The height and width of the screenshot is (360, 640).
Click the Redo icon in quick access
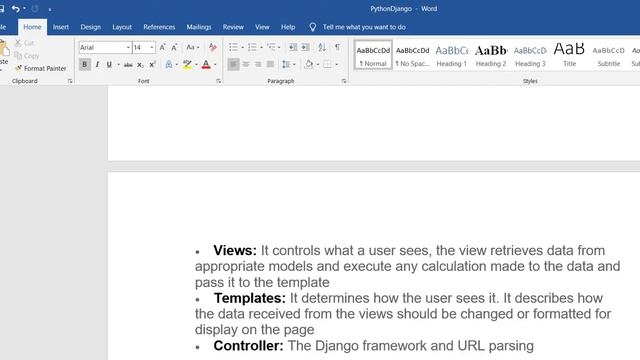click(35, 9)
